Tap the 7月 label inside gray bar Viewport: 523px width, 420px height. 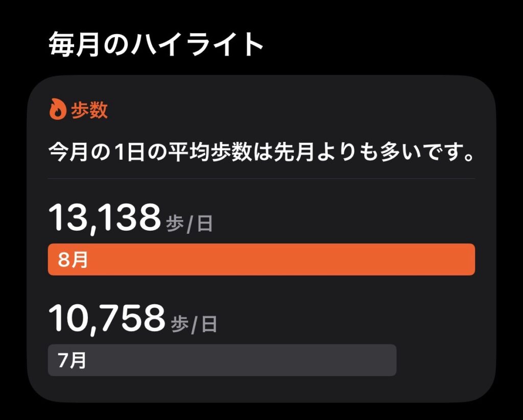coord(72,360)
